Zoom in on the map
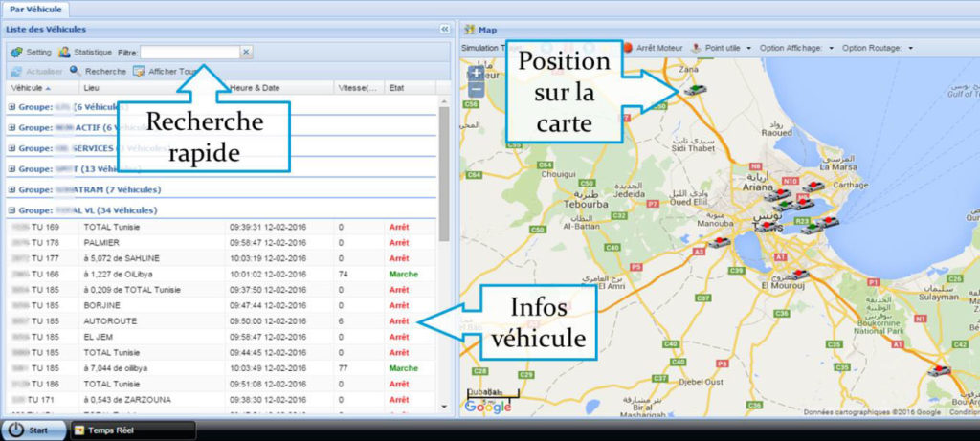Image resolution: width=980 pixels, height=441 pixels. click(475, 72)
